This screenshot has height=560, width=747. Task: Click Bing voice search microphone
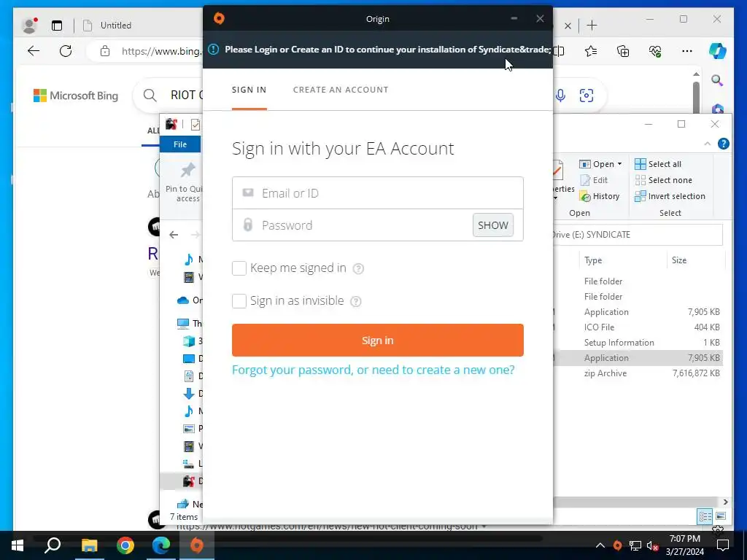click(x=561, y=96)
